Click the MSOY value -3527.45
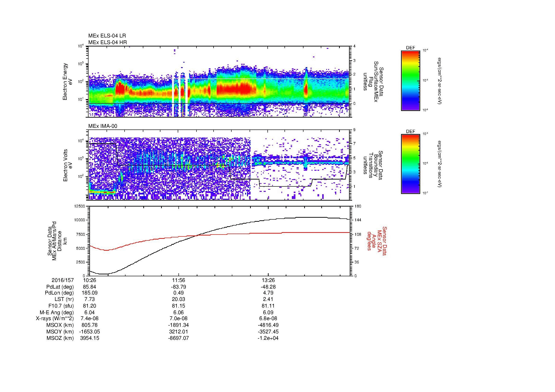 tap(268, 332)
